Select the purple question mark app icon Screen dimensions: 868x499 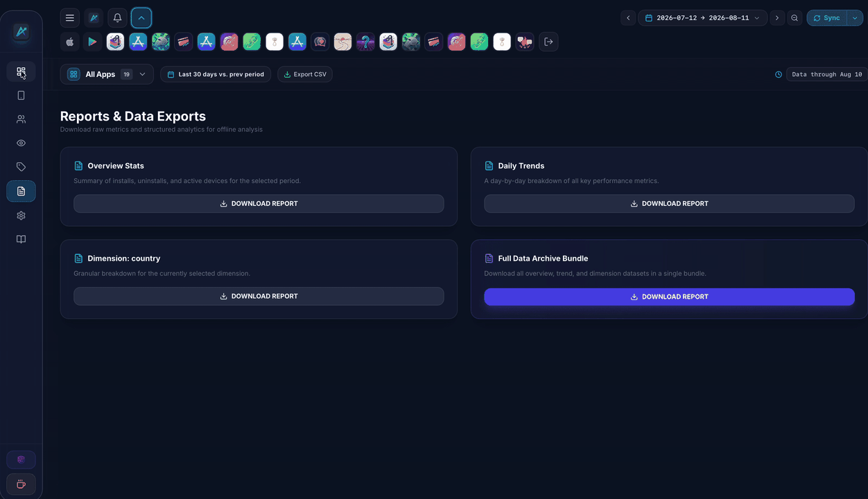tap(365, 42)
